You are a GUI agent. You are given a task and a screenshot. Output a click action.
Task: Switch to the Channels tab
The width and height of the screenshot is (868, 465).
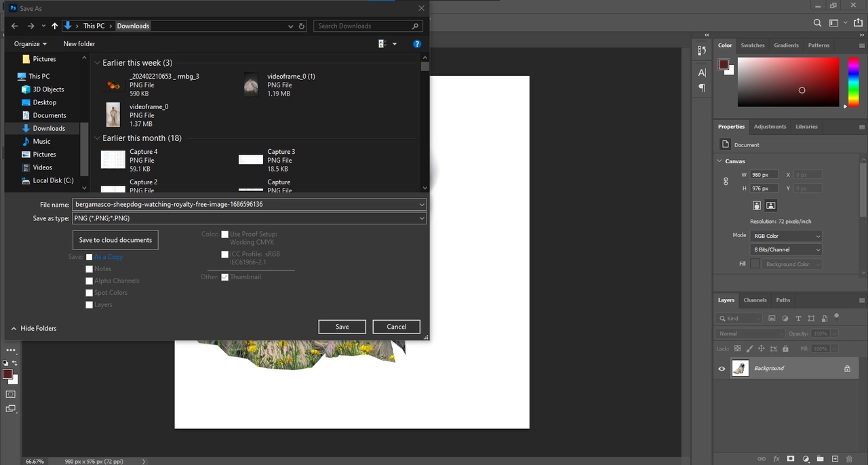755,300
